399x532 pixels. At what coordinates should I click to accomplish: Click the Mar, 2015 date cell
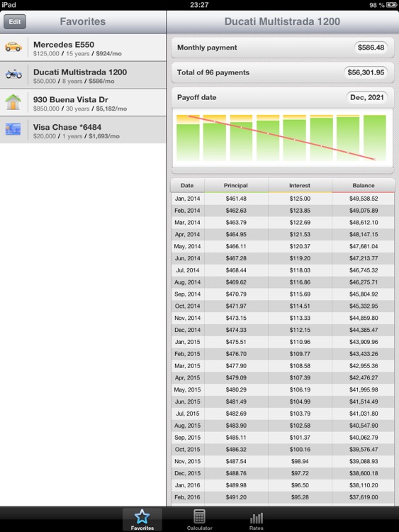(x=187, y=366)
